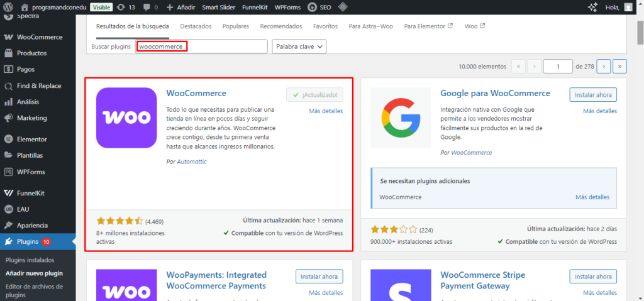
Task: Open WPForms in admin bar
Action: click(x=287, y=8)
